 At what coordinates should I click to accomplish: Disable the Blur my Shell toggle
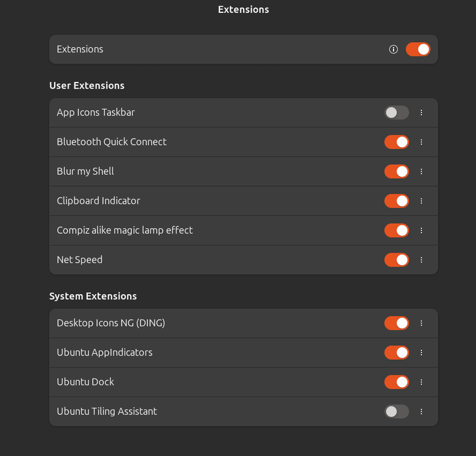397,171
